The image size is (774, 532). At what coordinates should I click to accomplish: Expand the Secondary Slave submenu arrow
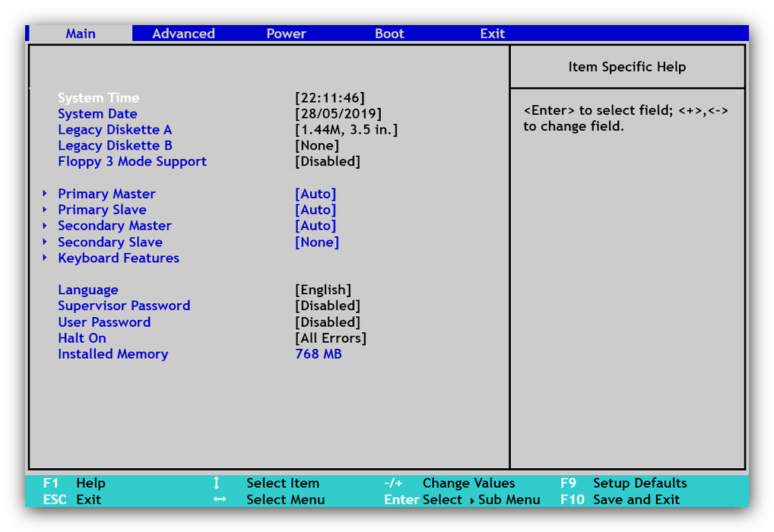[46, 242]
